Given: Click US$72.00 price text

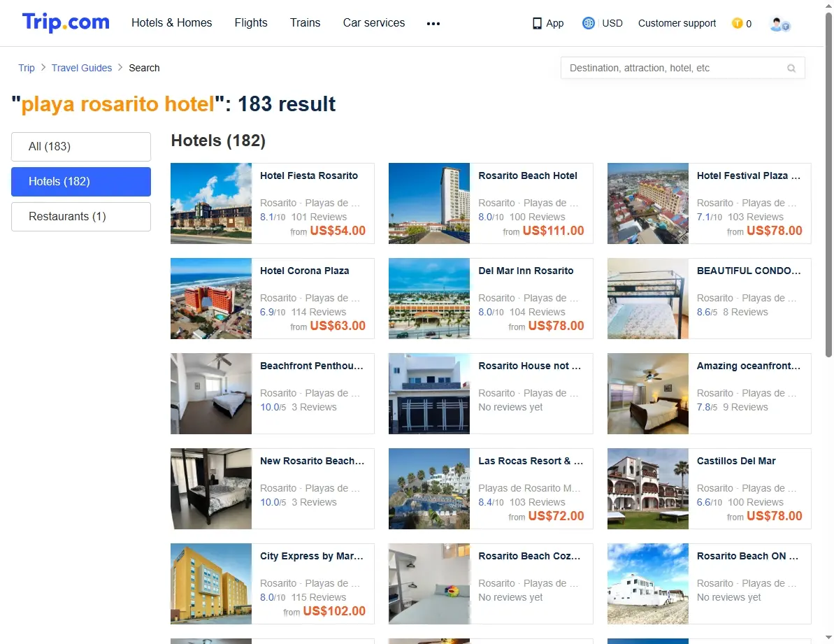Looking at the screenshot, I should coord(556,516).
